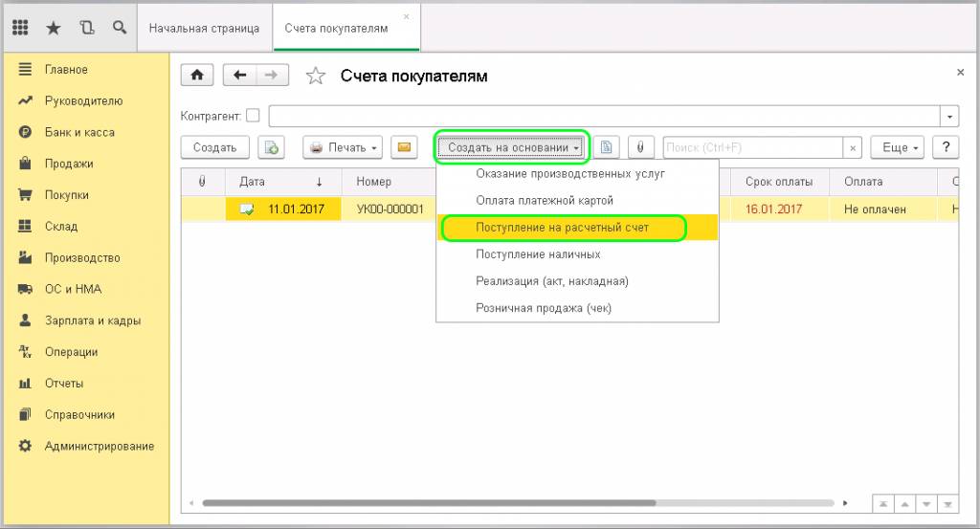The image size is (980, 529).
Task: Click the Поиск (Ctrl+F) search field
Action: point(753,148)
